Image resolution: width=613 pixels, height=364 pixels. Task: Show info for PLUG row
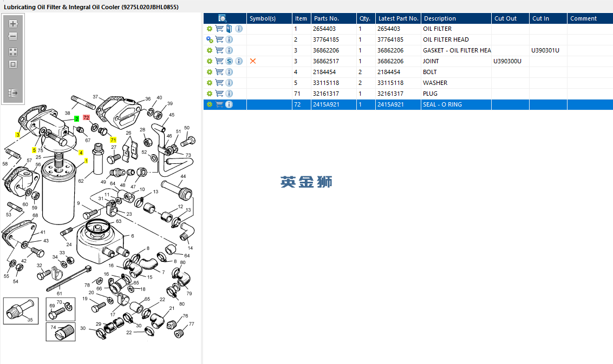(x=229, y=94)
